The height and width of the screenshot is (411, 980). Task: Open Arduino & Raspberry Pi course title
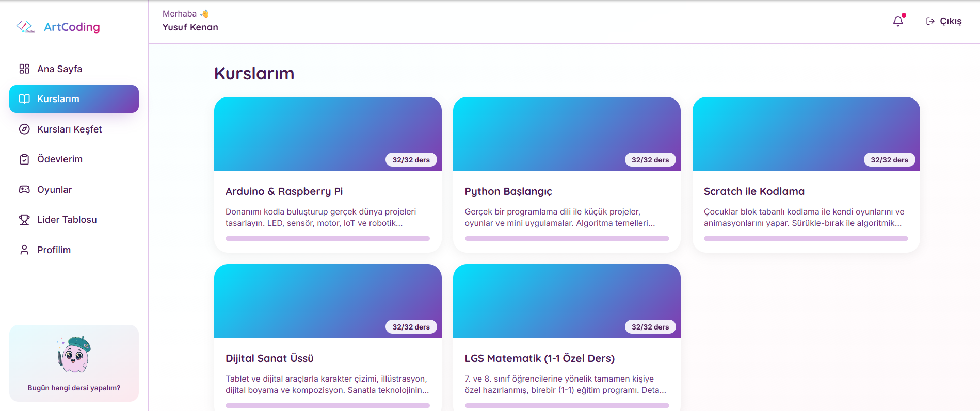click(284, 191)
